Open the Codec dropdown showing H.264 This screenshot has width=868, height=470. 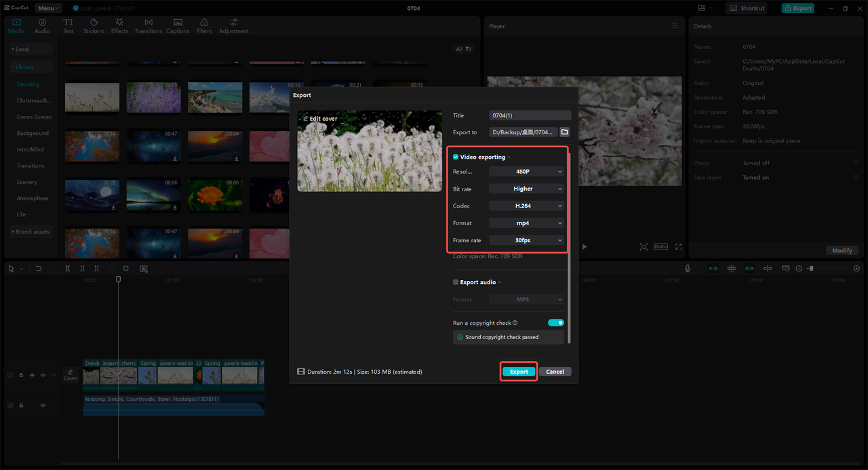tap(526, 205)
